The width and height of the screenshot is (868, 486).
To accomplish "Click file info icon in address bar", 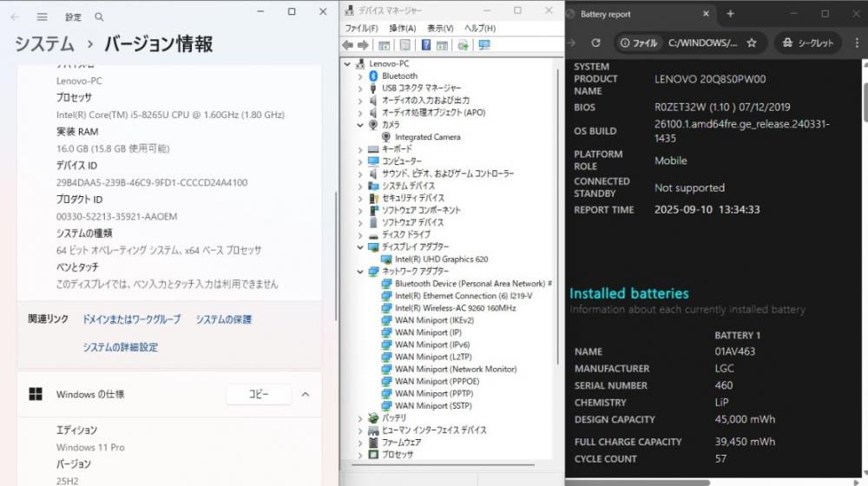I will coord(639,43).
